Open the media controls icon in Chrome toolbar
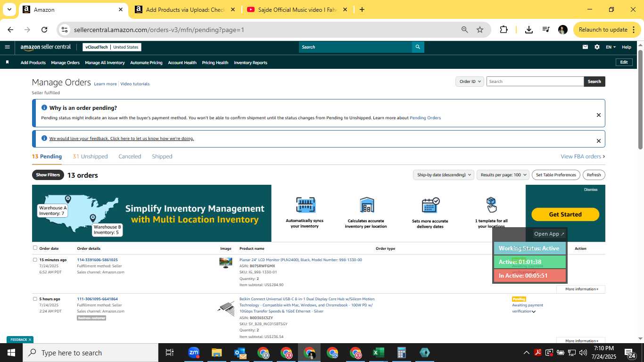This screenshot has height=362, width=644. (x=546, y=30)
